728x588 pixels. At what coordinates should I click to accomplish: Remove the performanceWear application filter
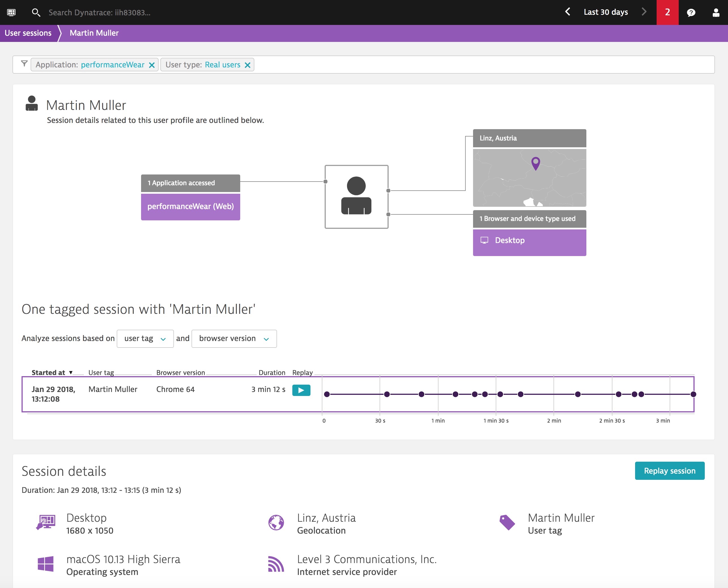coord(152,65)
